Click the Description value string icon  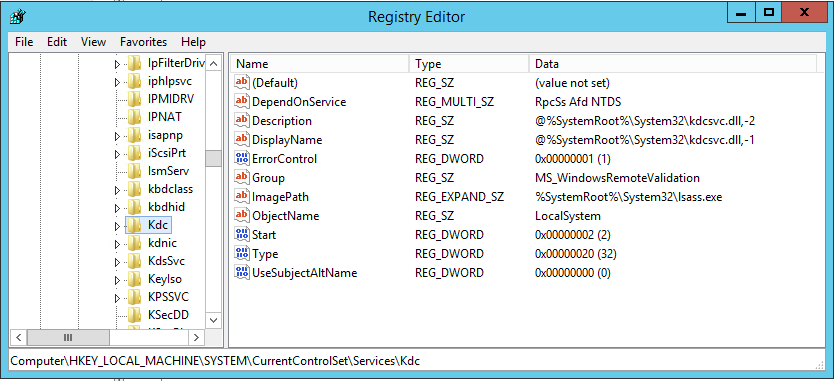point(242,120)
